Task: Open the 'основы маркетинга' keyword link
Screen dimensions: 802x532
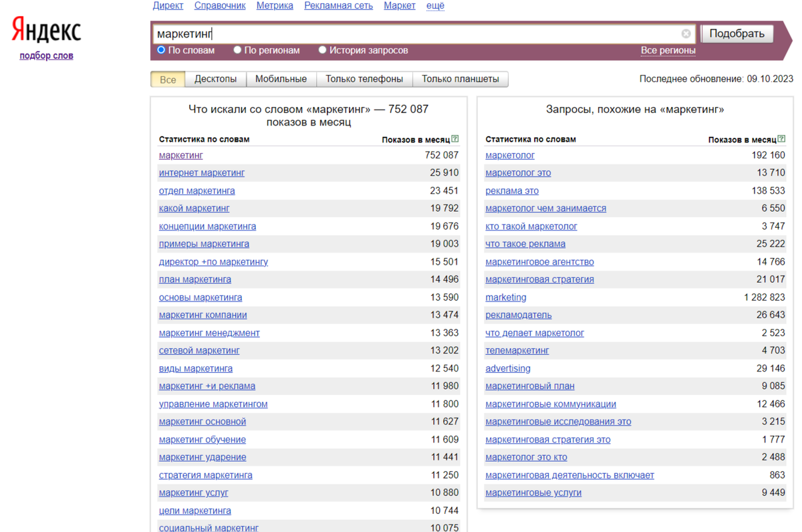Action: [200, 297]
